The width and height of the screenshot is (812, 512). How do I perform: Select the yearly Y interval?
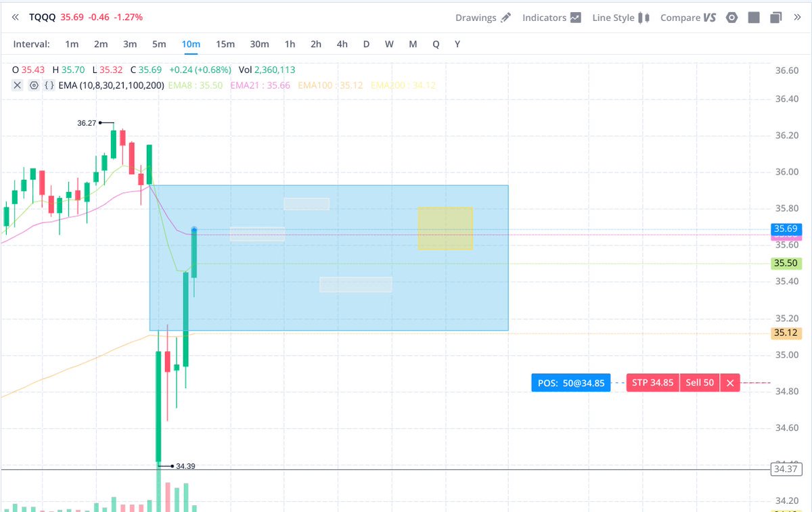pyautogui.click(x=457, y=44)
